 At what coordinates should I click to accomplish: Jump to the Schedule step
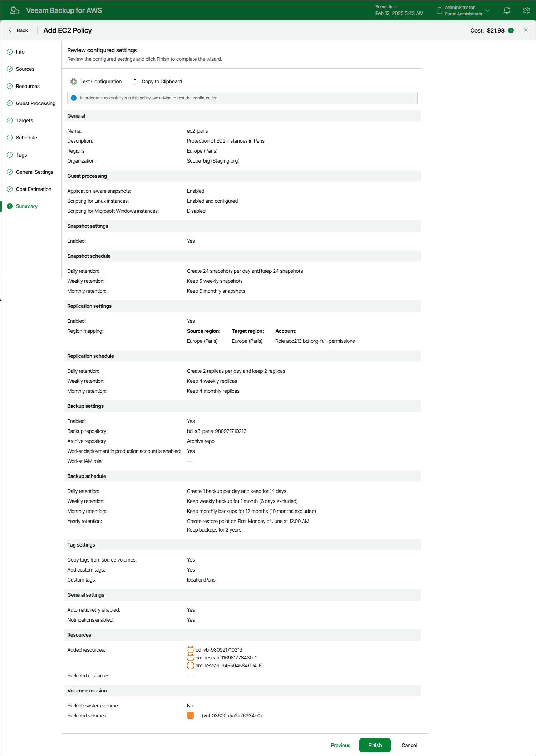pyautogui.click(x=26, y=138)
